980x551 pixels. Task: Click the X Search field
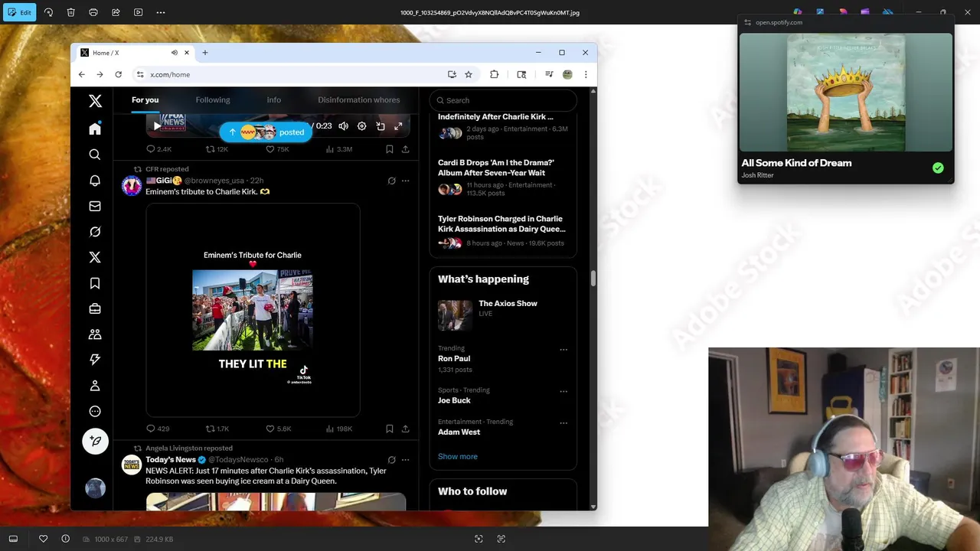[503, 100]
